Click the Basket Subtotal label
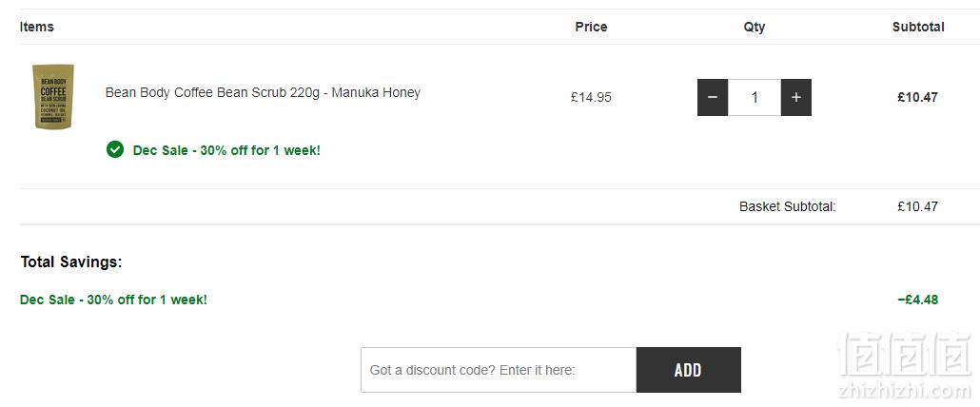 [788, 206]
